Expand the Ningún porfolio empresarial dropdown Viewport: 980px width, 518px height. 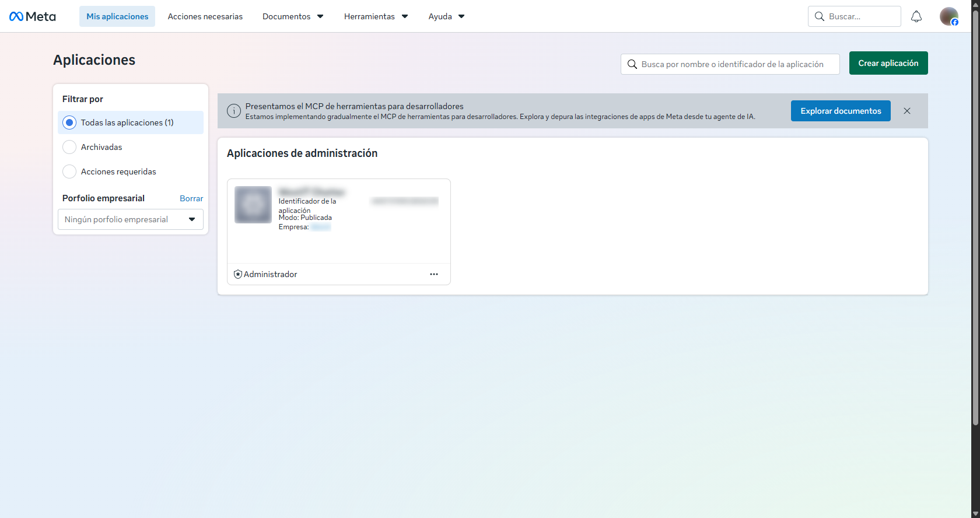pyautogui.click(x=131, y=219)
